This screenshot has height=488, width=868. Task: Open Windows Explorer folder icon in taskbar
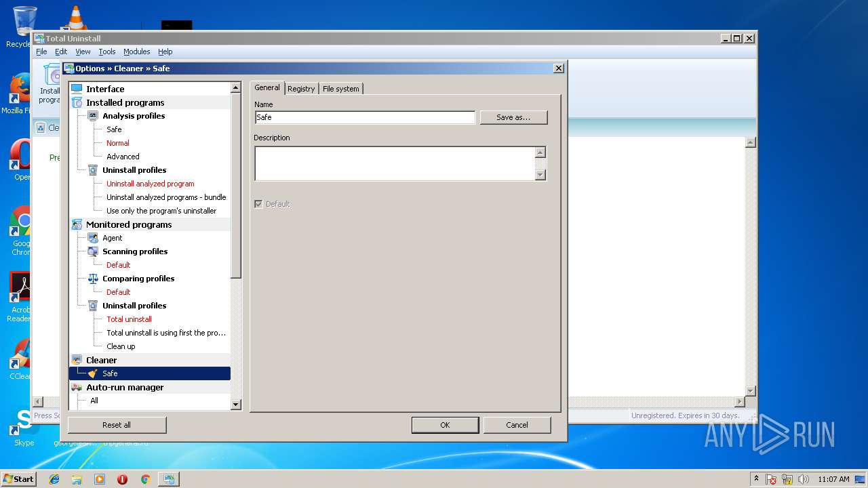(77, 479)
